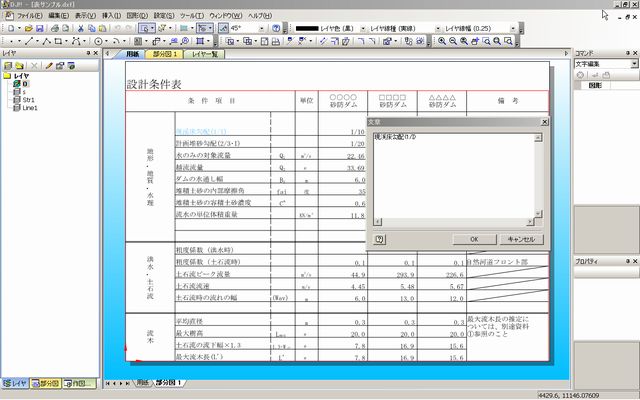This screenshot has height=400, width=640.
Task: Click inside the text dialog edit area
Action: point(454,177)
